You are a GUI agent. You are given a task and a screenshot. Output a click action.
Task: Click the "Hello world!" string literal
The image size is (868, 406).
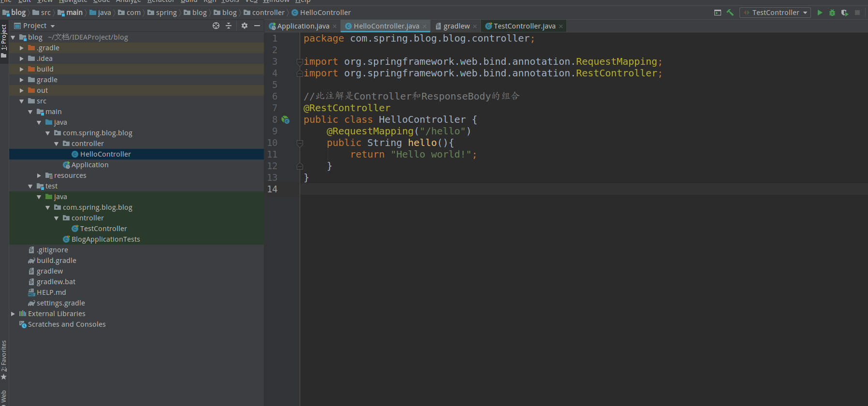[431, 155]
